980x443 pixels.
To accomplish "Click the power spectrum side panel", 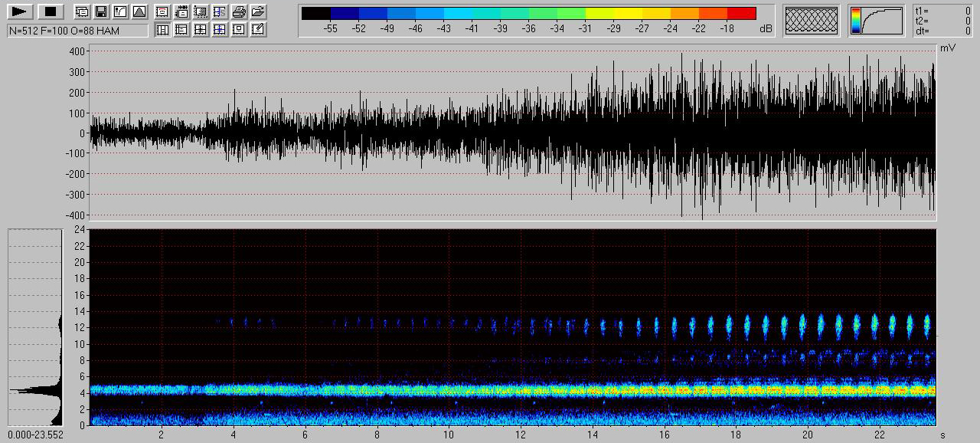I will (x=35, y=327).
